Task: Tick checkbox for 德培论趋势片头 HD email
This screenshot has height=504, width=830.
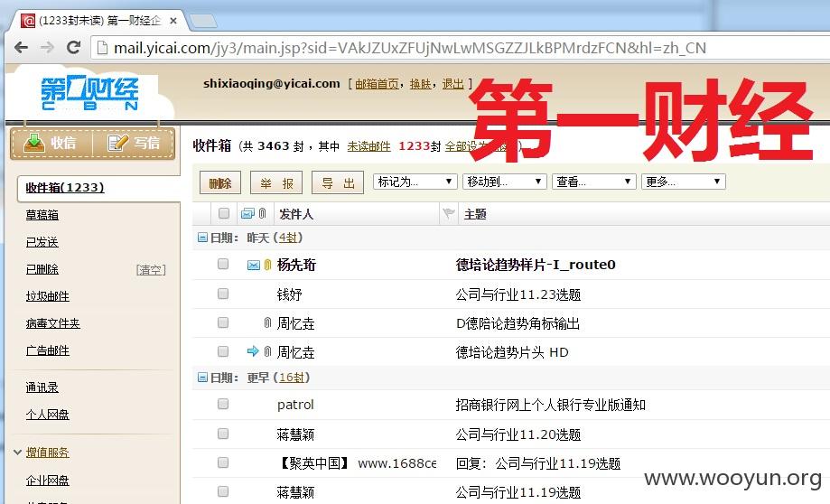Action: tap(223, 351)
